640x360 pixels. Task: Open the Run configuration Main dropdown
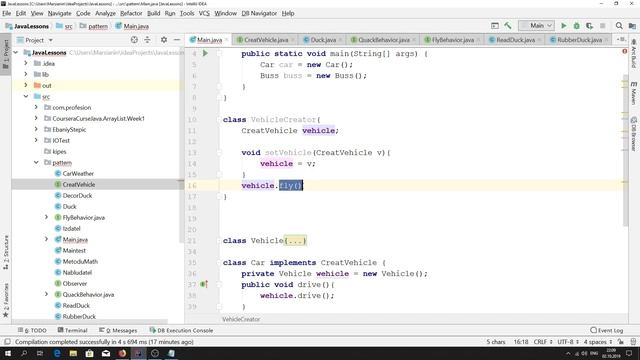point(536,26)
